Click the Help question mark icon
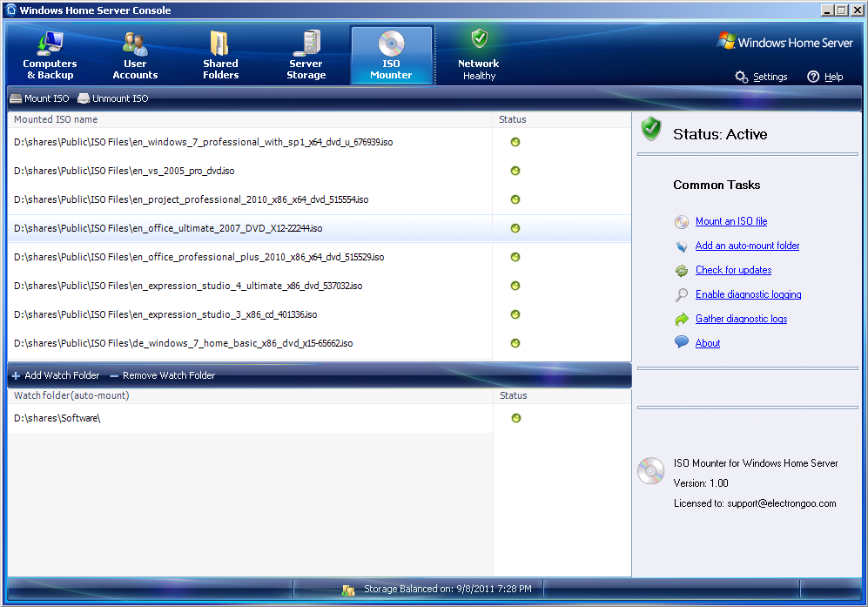Image resolution: width=868 pixels, height=607 pixels. (x=812, y=77)
